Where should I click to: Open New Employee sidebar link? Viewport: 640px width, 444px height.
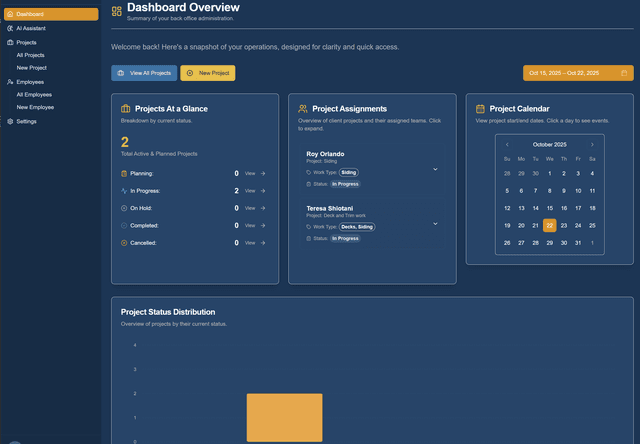[36, 107]
